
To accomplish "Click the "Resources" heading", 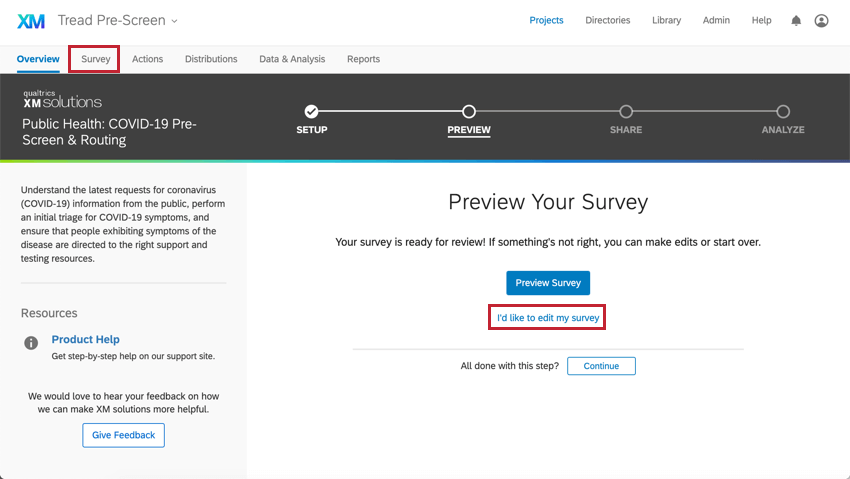I will point(49,313).
